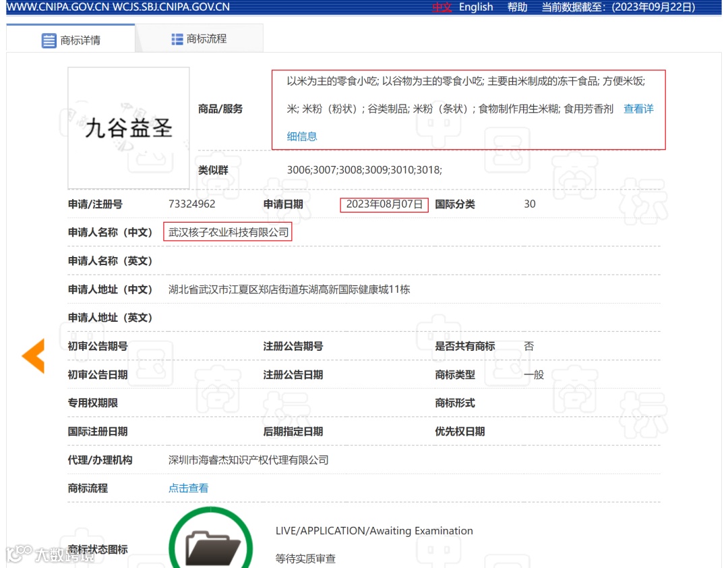Select 中文 language option
The image size is (728, 568).
(442, 7)
